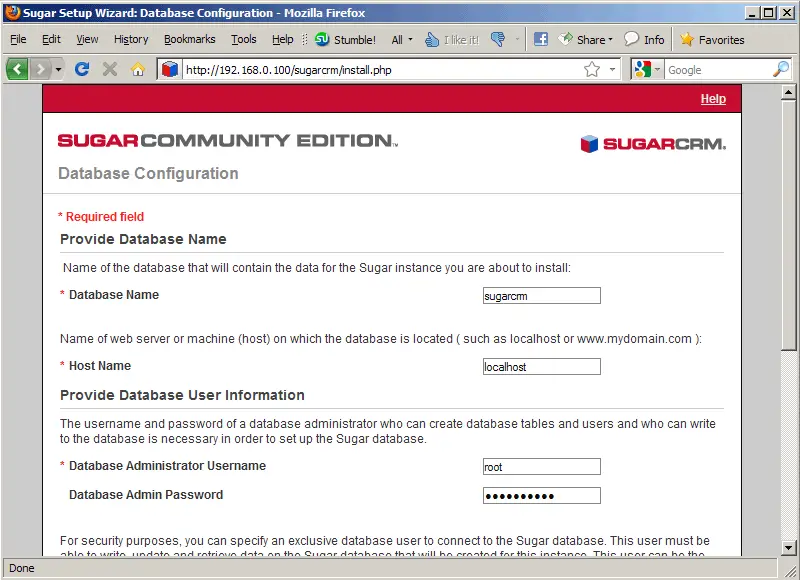Open the View menu
The width and height of the screenshot is (800, 580).
point(87,39)
